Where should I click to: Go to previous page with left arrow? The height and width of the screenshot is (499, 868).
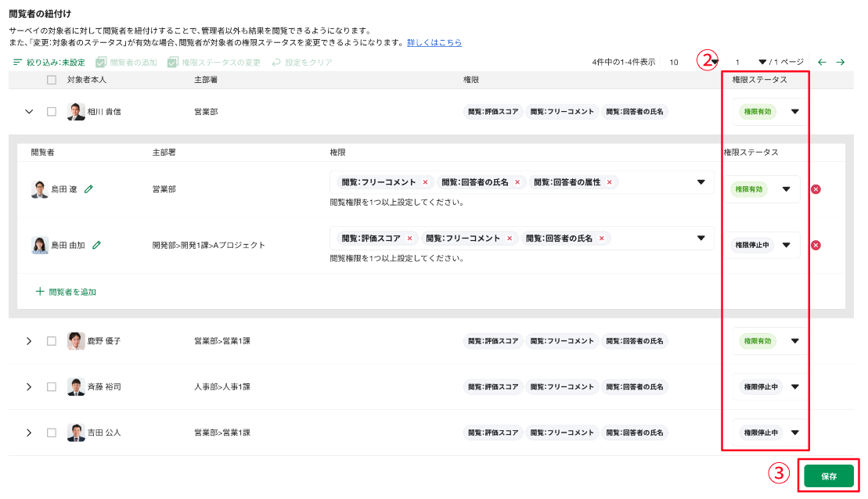822,63
